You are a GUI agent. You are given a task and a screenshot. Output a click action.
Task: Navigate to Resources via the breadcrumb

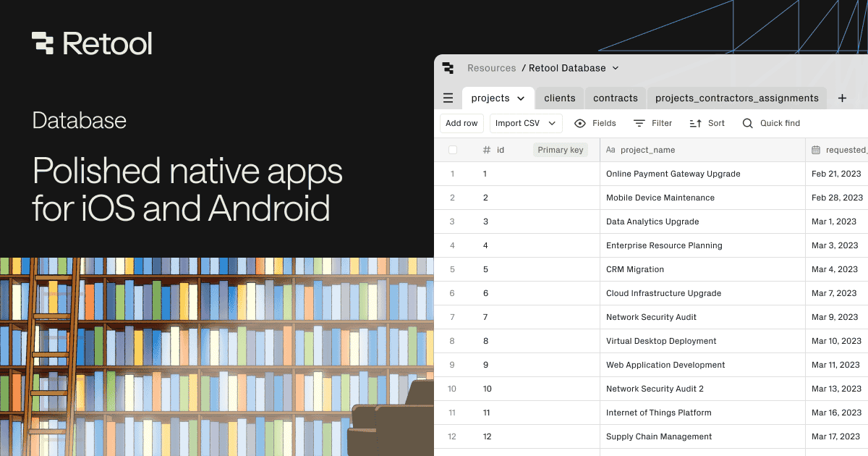(x=491, y=68)
